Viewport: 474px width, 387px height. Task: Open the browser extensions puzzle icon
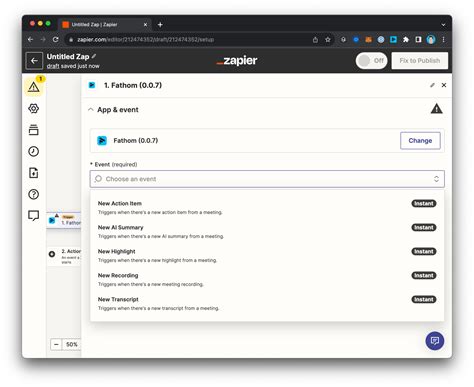tap(406, 40)
